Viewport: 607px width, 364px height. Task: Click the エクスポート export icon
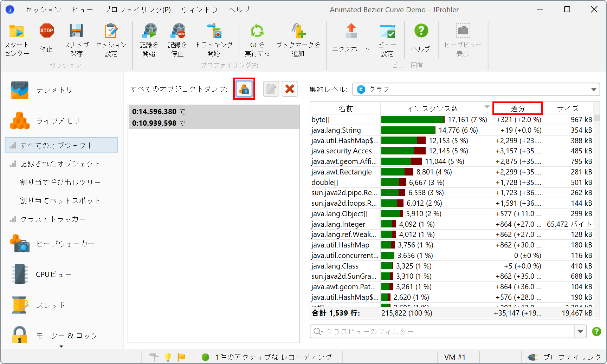pyautogui.click(x=351, y=31)
